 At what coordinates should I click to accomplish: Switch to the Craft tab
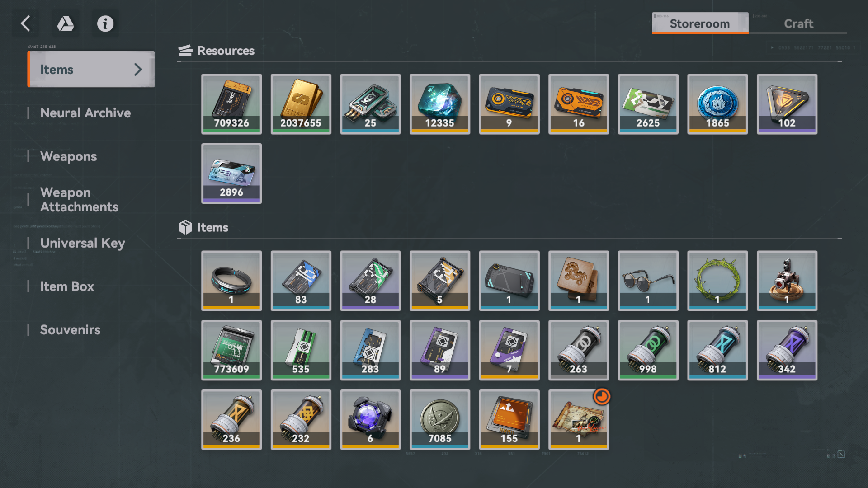[798, 23]
